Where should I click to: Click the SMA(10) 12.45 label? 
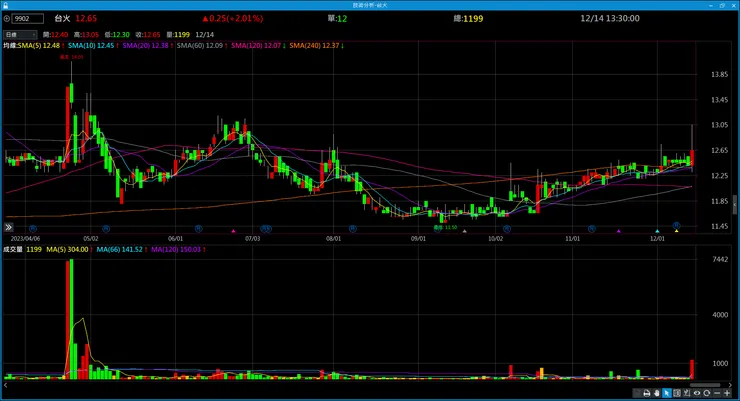pos(92,46)
